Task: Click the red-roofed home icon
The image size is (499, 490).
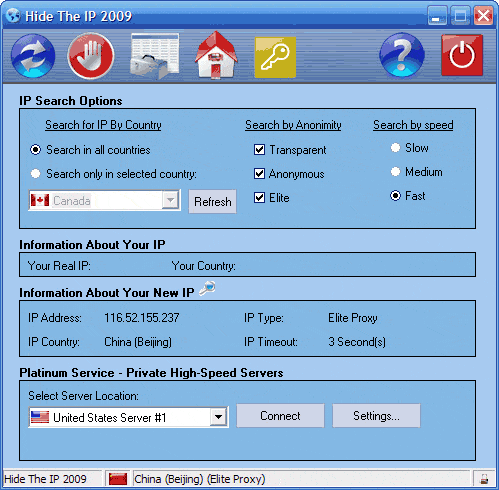Action: click(x=216, y=55)
